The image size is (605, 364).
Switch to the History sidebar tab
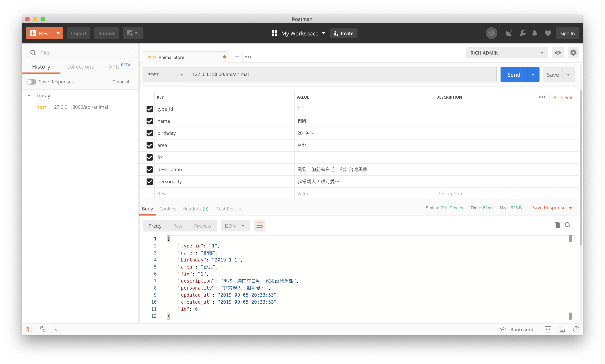41,67
